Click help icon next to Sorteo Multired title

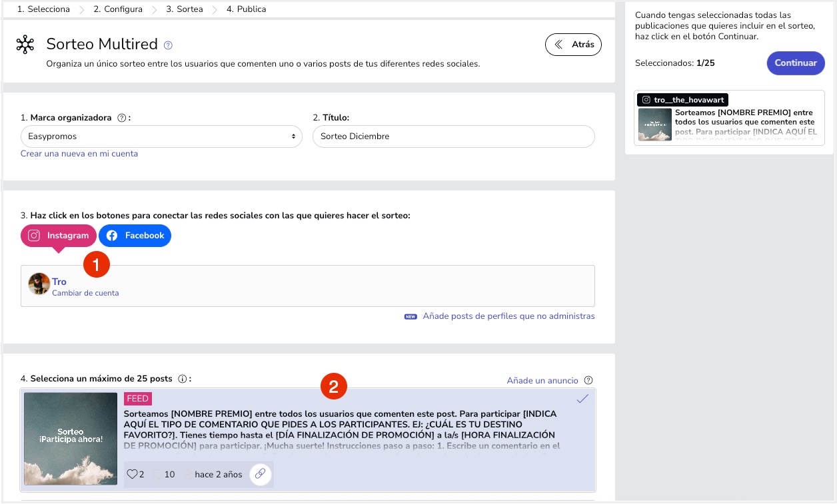click(168, 45)
